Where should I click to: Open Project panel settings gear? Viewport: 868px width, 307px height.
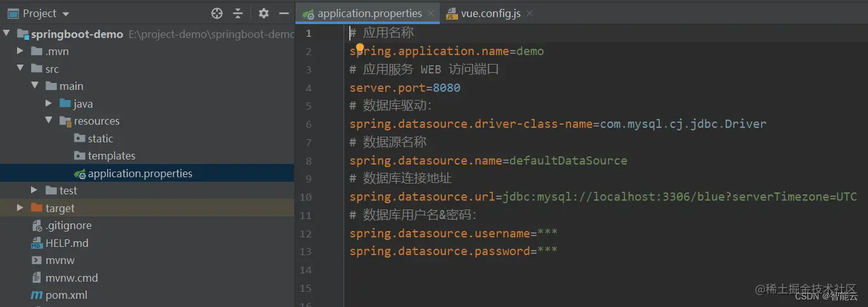(x=264, y=13)
